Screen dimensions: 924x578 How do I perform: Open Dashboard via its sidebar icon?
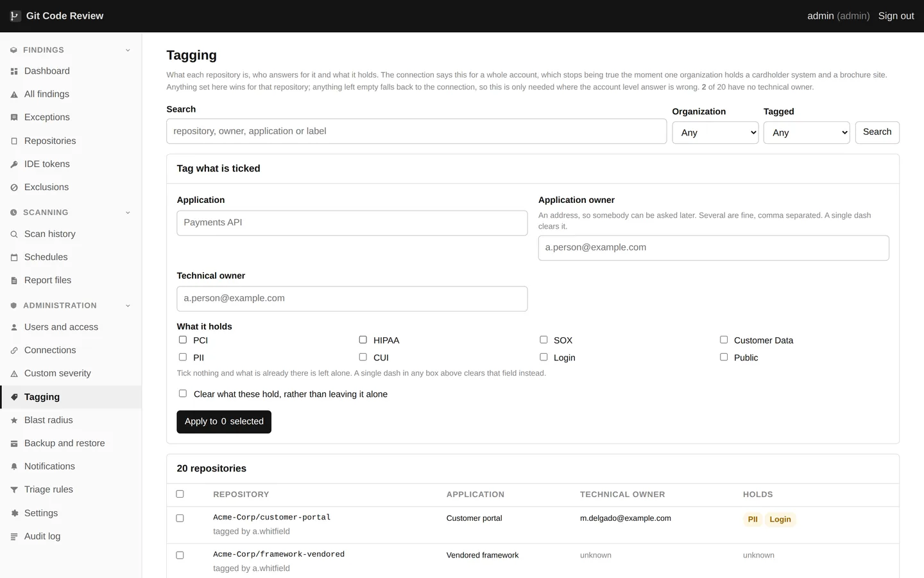coord(14,71)
